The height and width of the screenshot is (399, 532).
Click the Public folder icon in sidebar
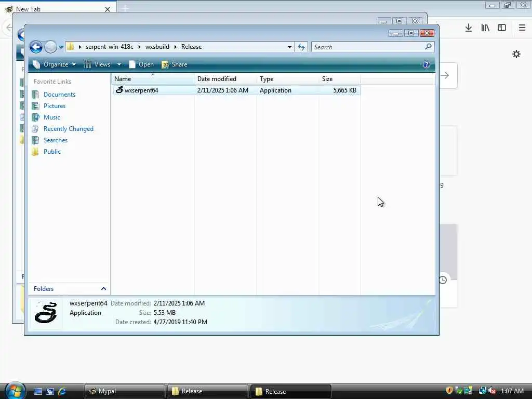click(x=35, y=152)
